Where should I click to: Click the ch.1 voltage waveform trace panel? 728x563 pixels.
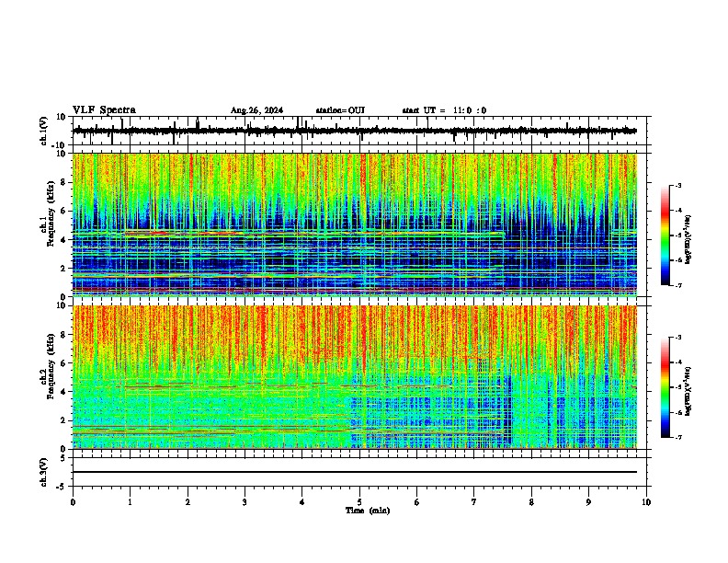(359, 131)
